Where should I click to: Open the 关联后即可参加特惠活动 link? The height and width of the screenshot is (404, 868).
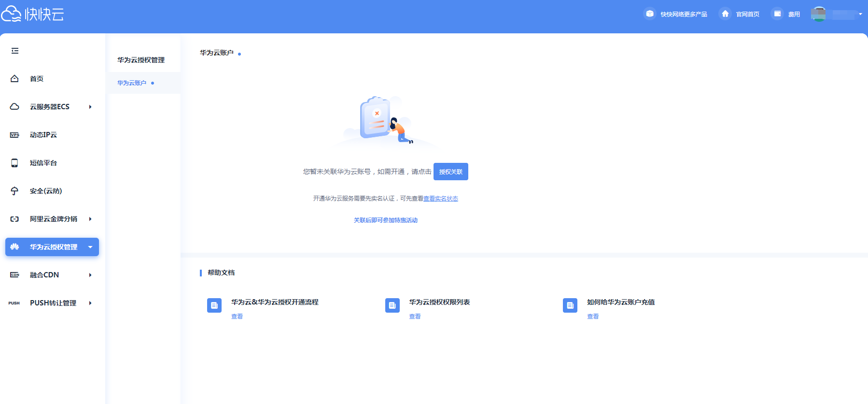click(x=386, y=220)
